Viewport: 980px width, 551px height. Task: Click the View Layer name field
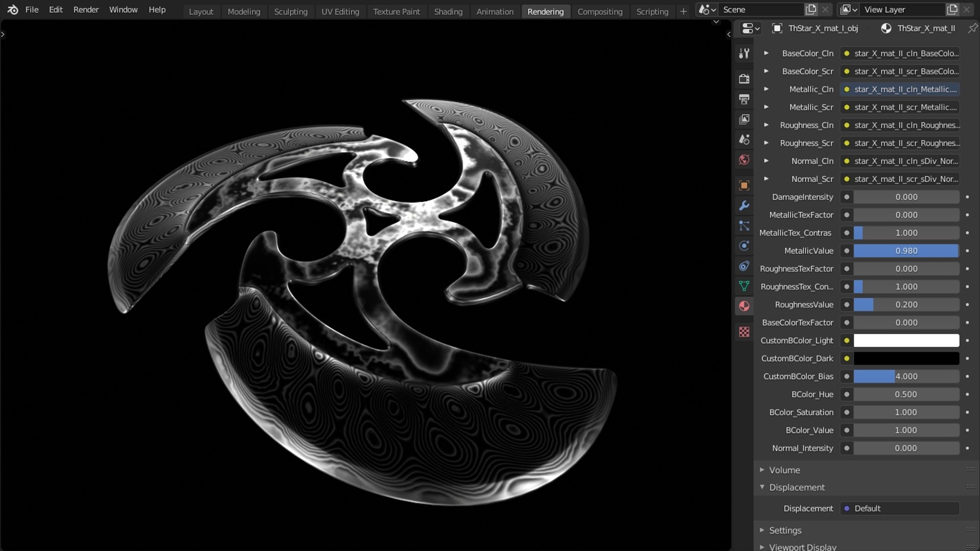click(x=902, y=10)
